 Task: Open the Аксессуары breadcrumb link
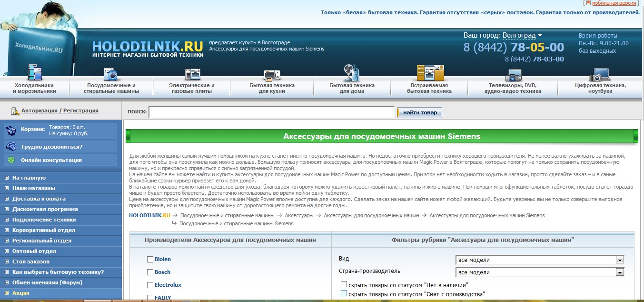(299, 215)
